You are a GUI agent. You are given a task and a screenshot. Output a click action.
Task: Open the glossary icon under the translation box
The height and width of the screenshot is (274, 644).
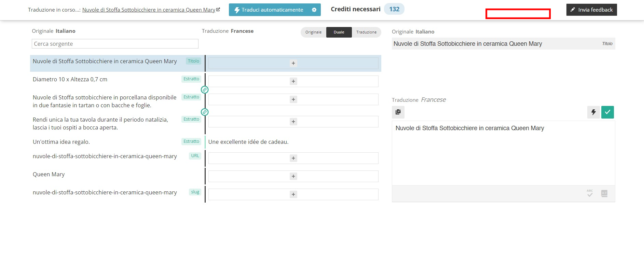coord(604,193)
